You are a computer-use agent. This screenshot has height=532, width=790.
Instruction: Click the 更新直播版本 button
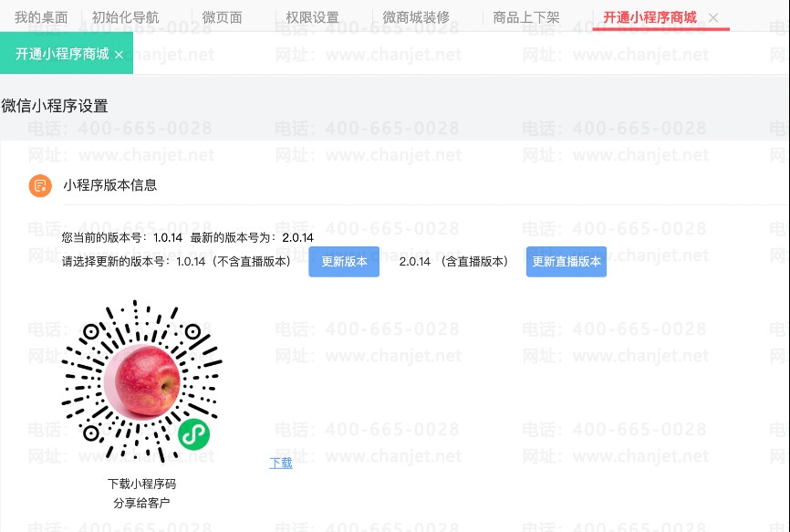[x=567, y=262]
